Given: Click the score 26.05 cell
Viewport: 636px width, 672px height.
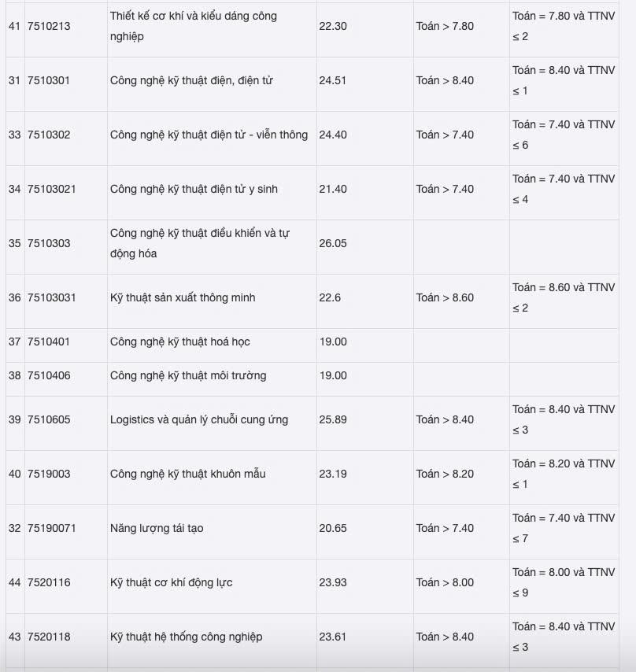Looking at the screenshot, I should click(333, 243).
